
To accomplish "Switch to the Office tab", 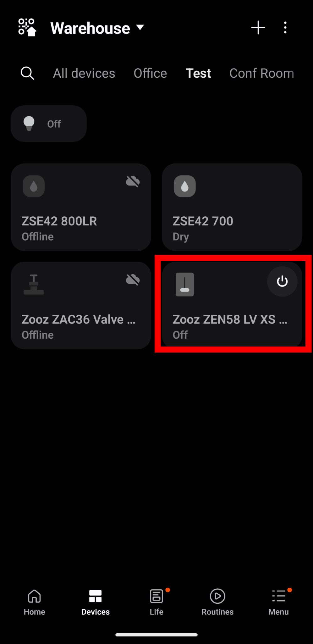I will 150,73.
